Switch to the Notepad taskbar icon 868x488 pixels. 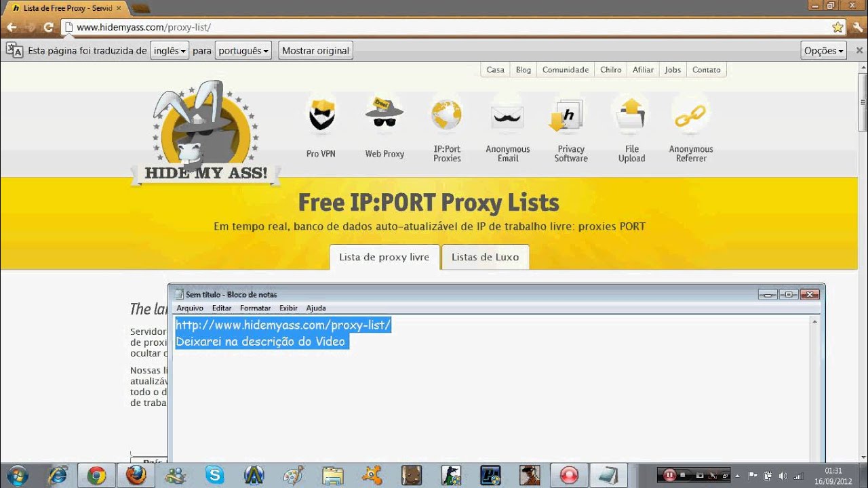608,475
